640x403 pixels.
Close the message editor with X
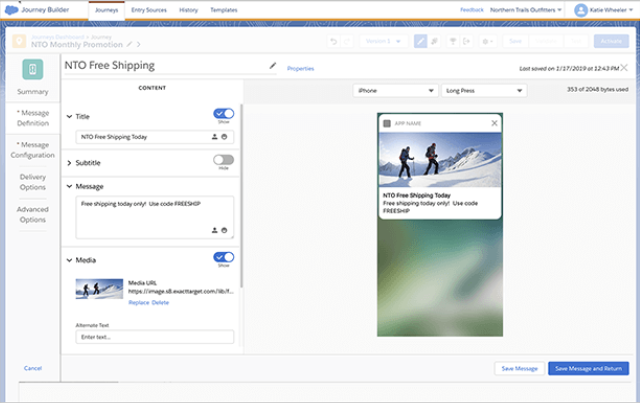624,68
